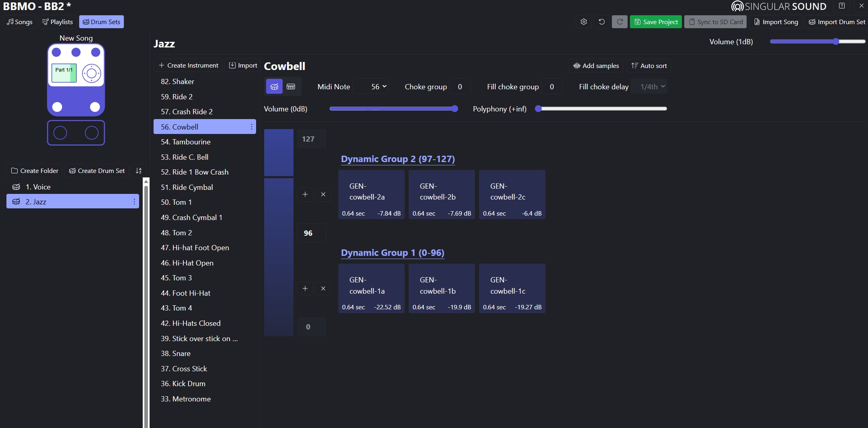
Task: Click the Part 1/1 pedal display
Action: tap(64, 73)
